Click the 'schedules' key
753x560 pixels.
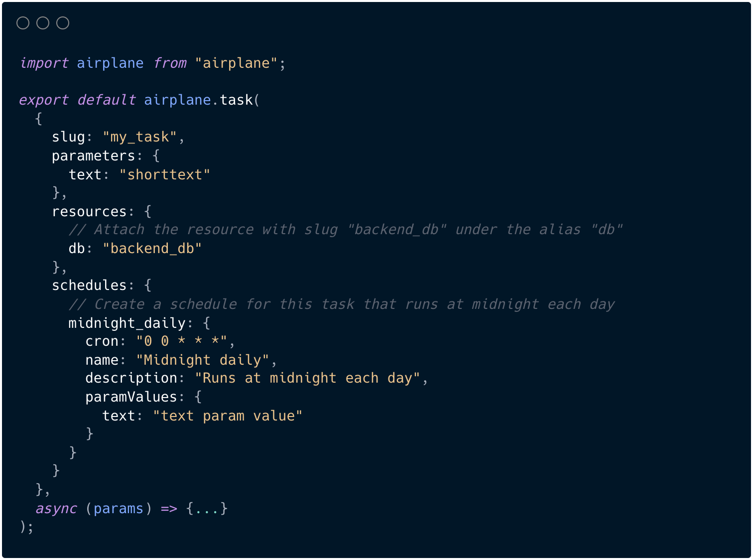point(90,285)
